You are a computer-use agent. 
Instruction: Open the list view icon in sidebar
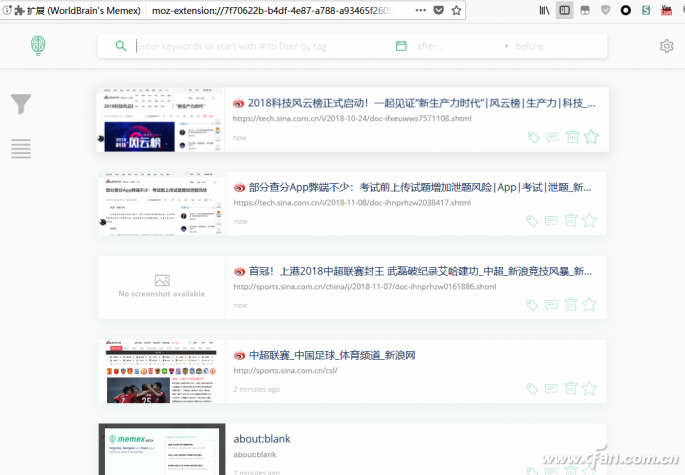point(21,148)
